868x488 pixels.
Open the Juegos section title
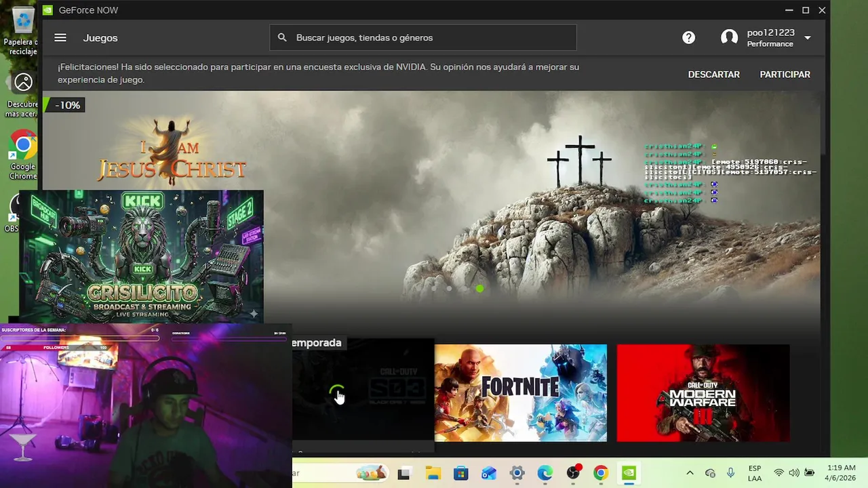pyautogui.click(x=100, y=38)
